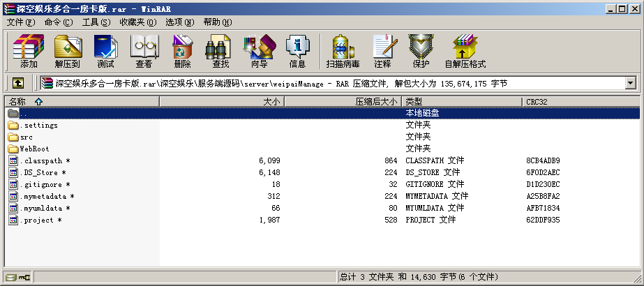This screenshot has height=286, width=644.
Task: Click the 删除 (Delete) toolbar icon
Action: pos(182,52)
